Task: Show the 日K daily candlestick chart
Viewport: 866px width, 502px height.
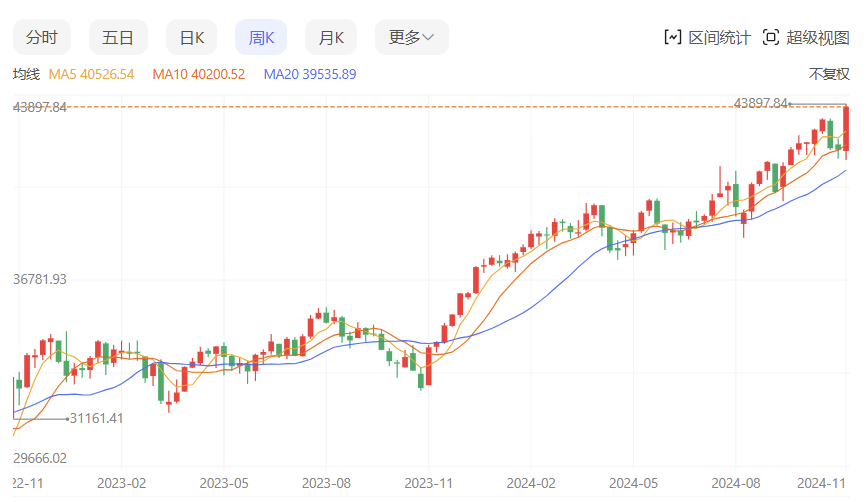Action: pyautogui.click(x=191, y=37)
